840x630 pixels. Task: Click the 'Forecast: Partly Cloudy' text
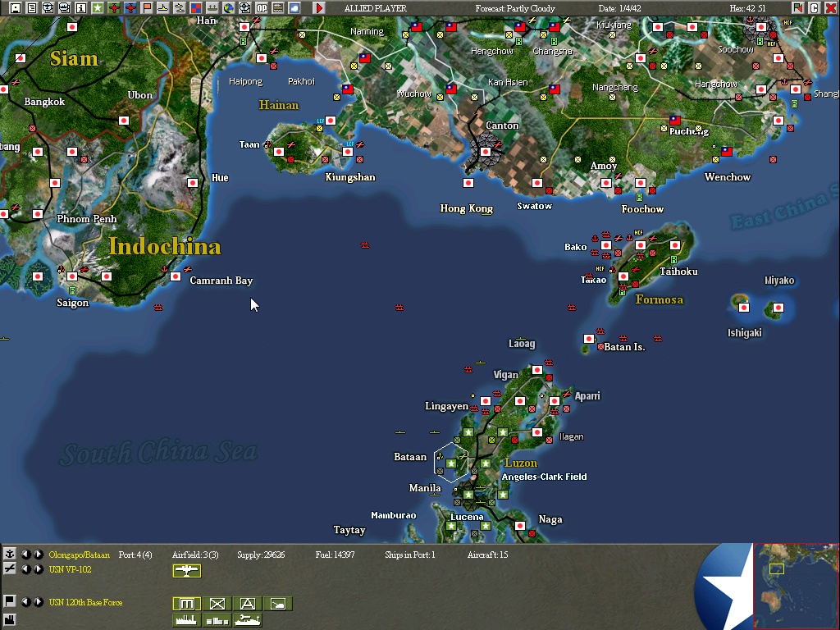515,8
